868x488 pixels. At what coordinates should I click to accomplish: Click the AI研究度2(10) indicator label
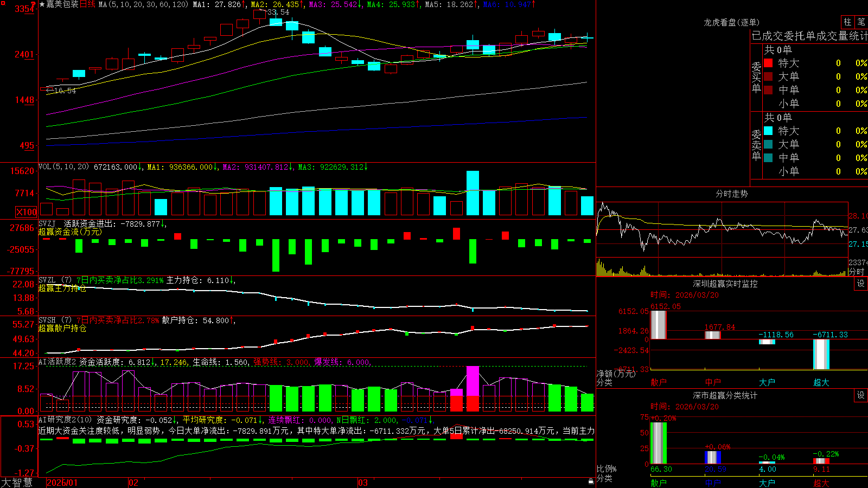(65, 420)
